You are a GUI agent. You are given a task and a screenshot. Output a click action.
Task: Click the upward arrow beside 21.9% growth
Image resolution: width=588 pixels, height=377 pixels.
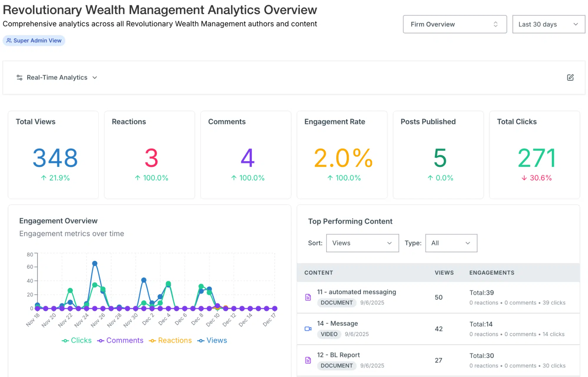point(43,178)
